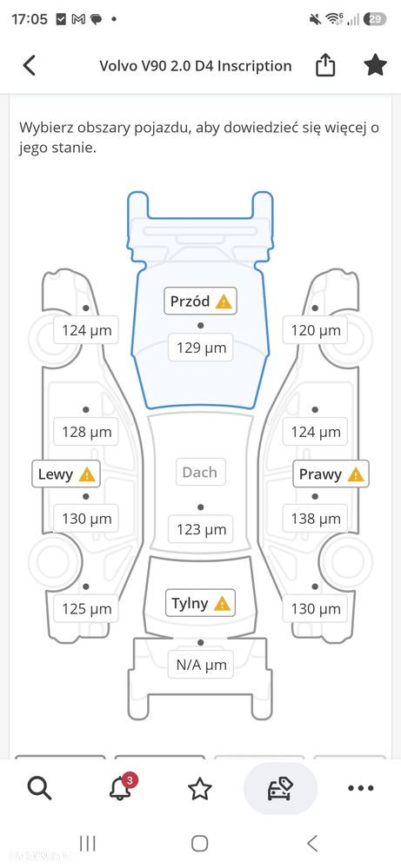Tap the 129 µm front measurement

pyautogui.click(x=201, y=348)
